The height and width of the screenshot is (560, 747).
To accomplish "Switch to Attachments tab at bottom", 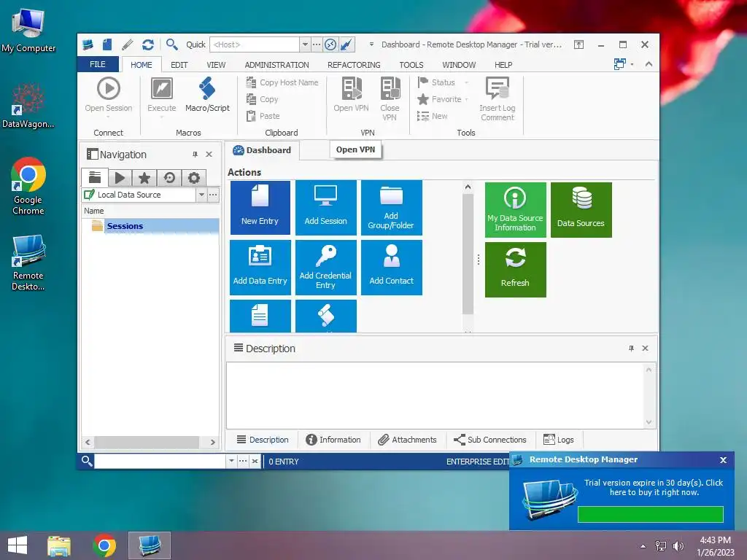I will click(407, 440).
